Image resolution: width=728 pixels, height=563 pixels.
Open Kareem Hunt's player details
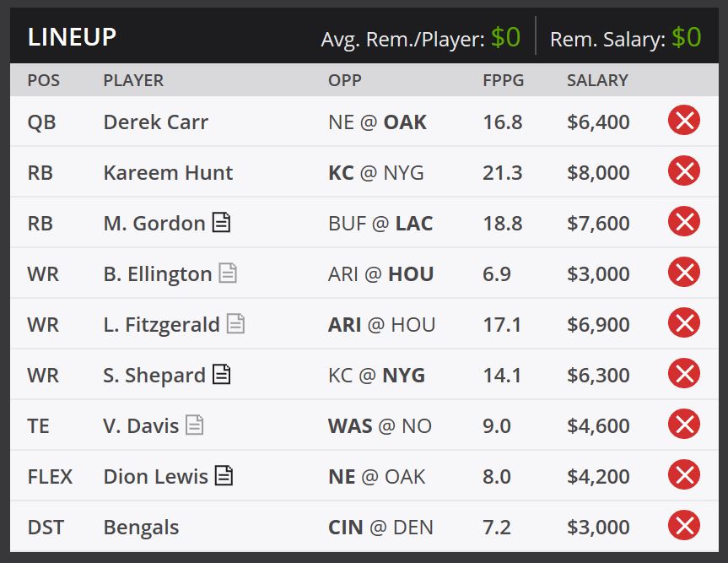coord(168,173)
